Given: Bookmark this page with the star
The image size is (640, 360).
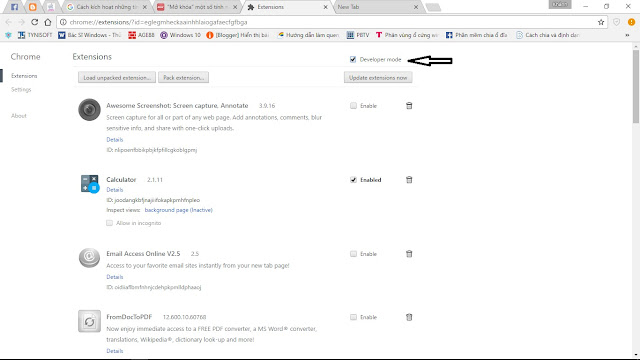Looking at the screenshot, I should (601, 22).
